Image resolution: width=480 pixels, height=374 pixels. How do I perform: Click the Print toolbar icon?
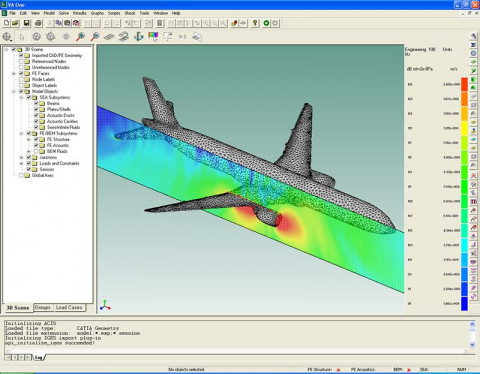pyautogui.click(x=38, y=23)
